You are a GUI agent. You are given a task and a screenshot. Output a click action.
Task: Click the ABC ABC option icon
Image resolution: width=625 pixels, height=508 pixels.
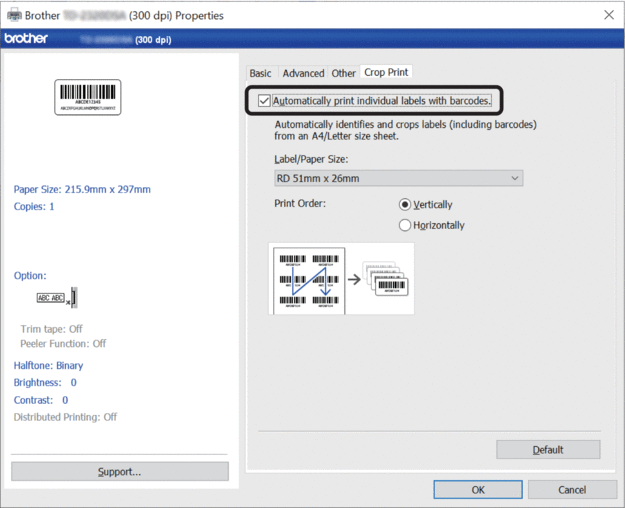point(57,298)
